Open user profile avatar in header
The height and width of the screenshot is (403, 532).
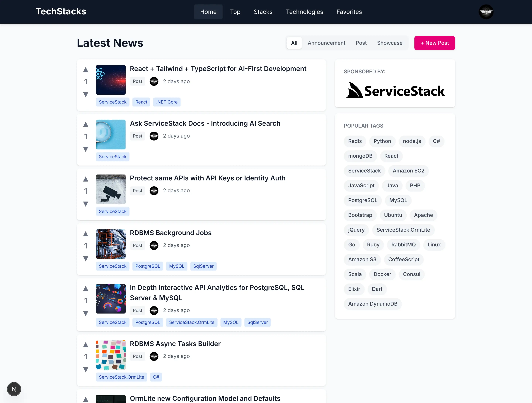pyautogui.click(x=486, y=12)
